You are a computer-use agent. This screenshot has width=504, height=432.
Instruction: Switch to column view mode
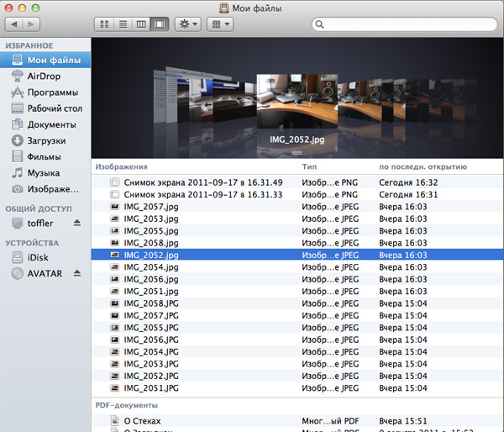pyautogui.click(x=140, y=24)
